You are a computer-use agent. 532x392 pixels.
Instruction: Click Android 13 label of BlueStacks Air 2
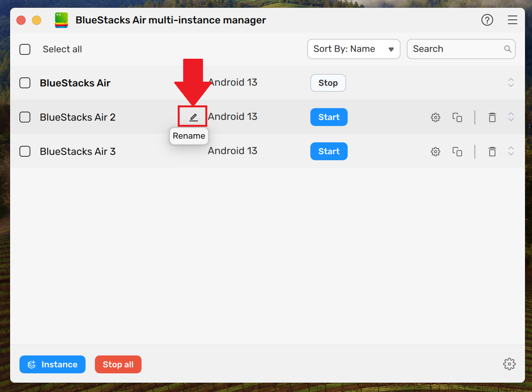click(233, 117)
